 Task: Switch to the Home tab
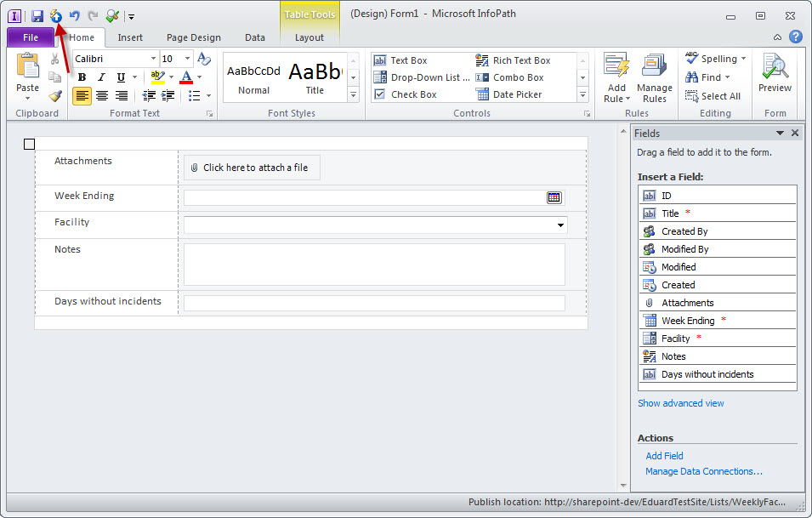click(x=82, y=37)
